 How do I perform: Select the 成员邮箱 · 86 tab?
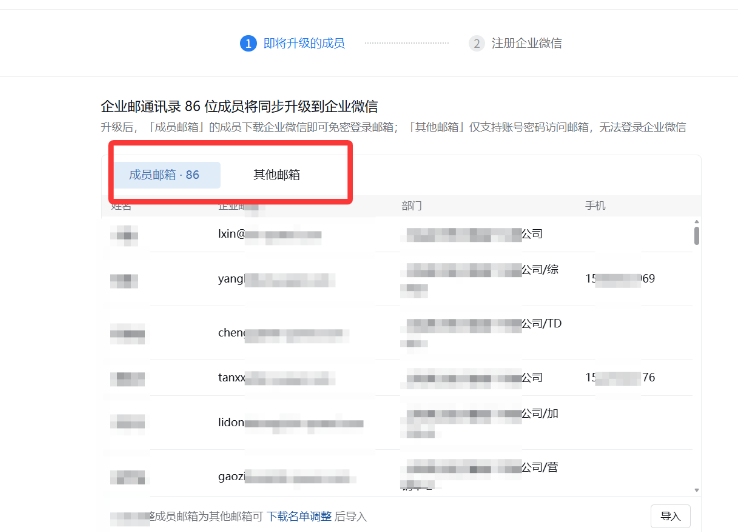(x=164, y=175)
